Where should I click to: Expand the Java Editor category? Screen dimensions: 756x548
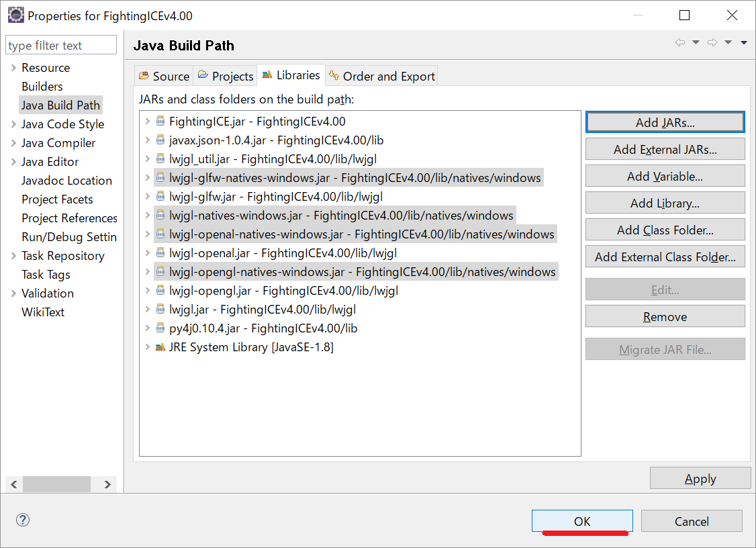[13, 162]
